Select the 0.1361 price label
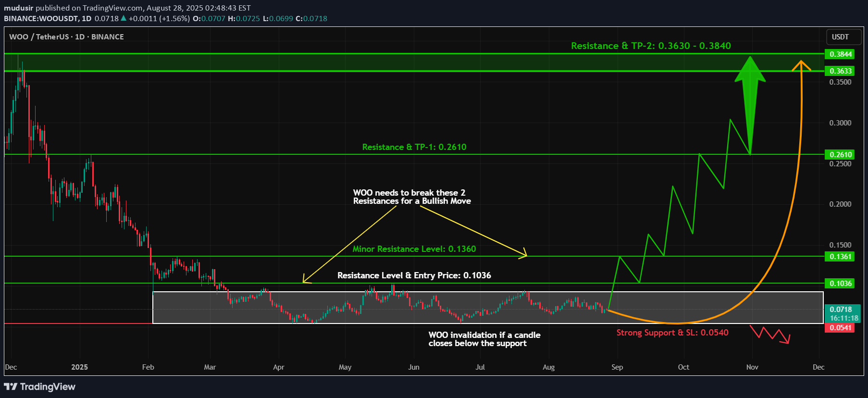Screen dimensions: 868x398 840,257
